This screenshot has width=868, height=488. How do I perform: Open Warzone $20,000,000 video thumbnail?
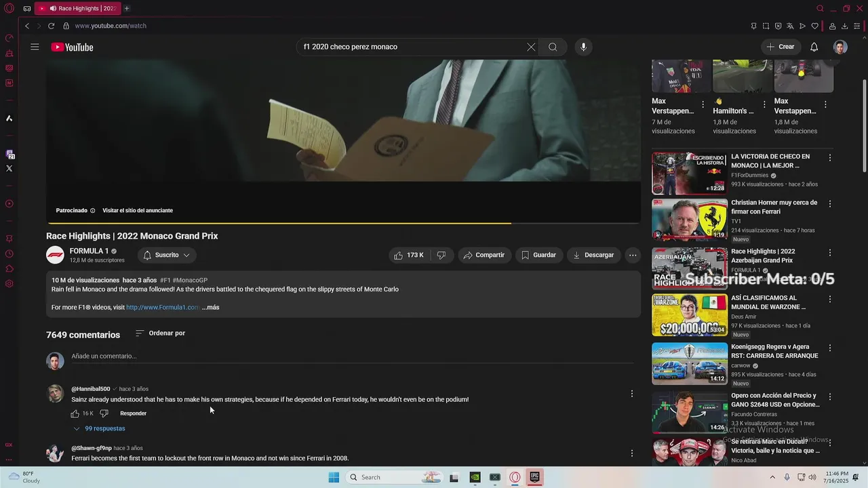pyautogui.click(x=690, y=315)
